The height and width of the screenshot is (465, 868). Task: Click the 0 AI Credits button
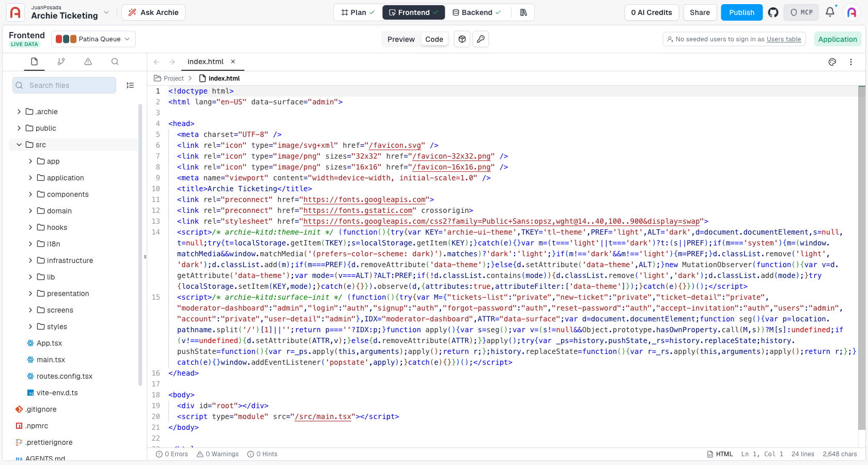[x=652, y=12]
